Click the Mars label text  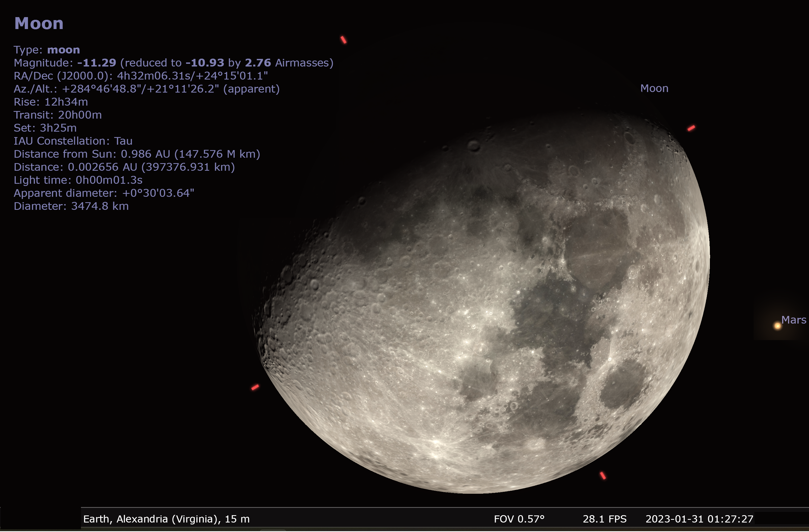794,320
